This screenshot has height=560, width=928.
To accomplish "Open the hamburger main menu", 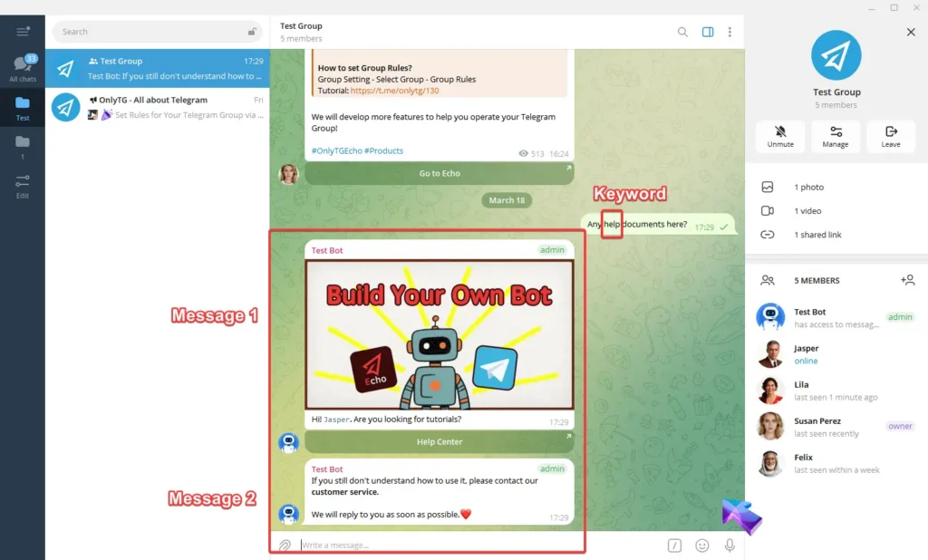I will click(x=23, y=32).
